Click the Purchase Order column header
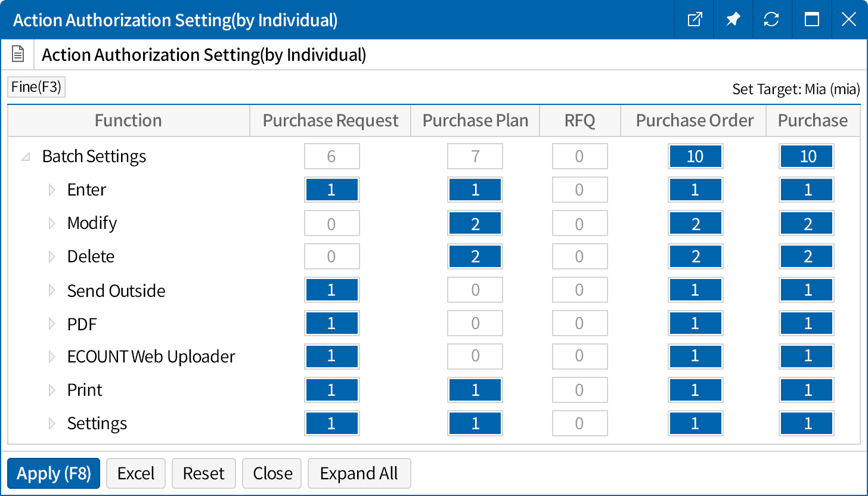Screen dimensions: 868x496 point(695,120)
